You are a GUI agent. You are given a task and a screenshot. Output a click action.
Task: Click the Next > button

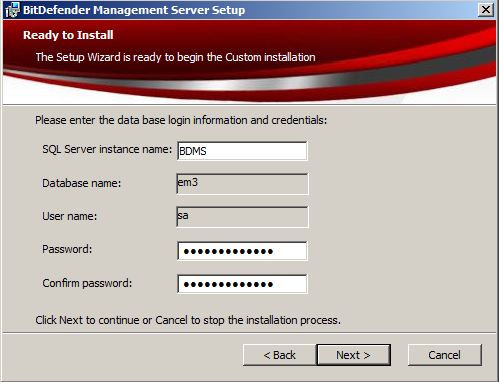point(353,355)
